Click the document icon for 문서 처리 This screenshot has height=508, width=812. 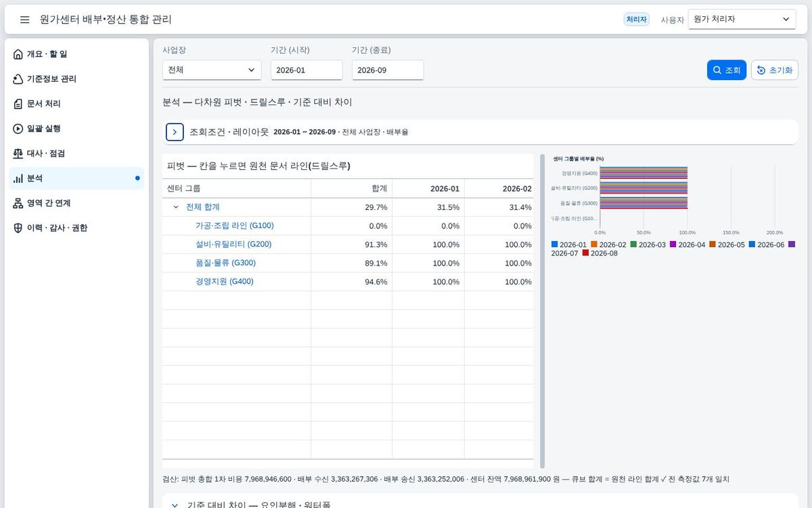18,104
